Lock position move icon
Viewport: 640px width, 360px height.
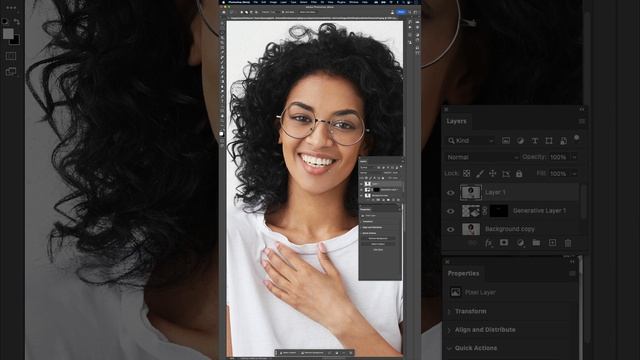coord(493,173)
